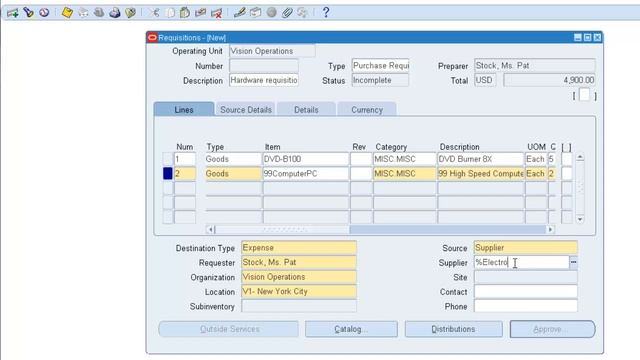Open the Details tab
The image size is (640, 360).
click(x=306, y=109)
